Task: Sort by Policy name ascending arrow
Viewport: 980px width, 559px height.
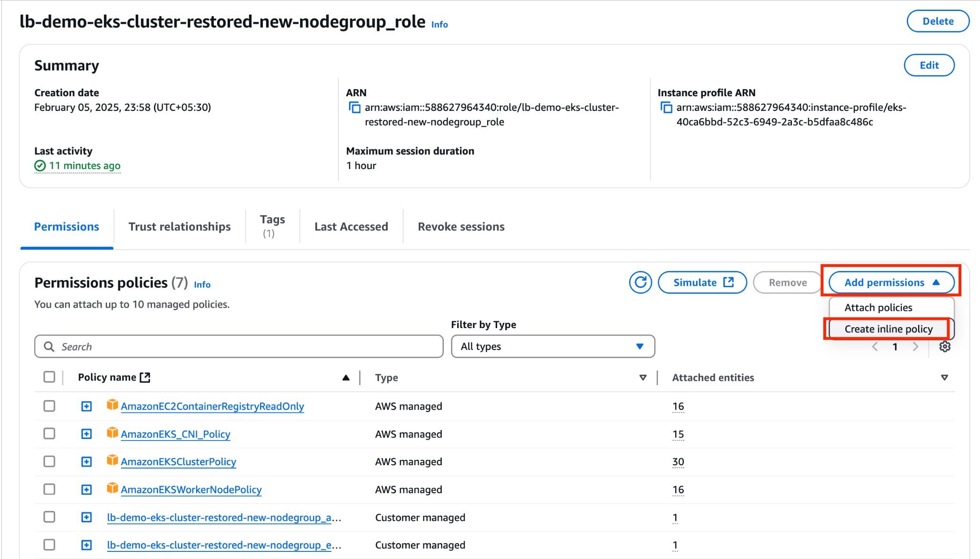Action: click(x=346, y=378)
